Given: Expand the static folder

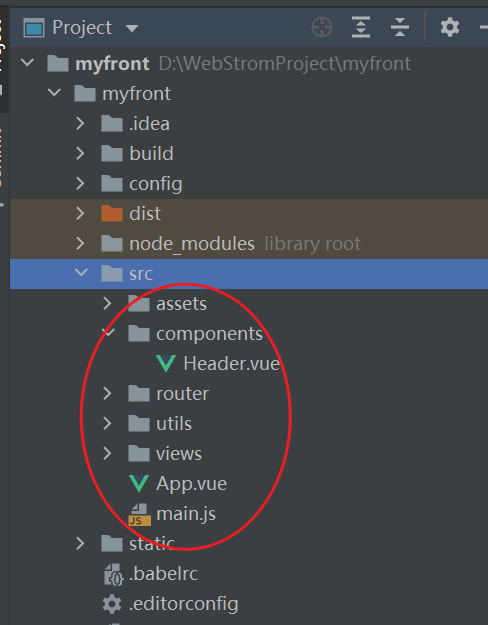Looking at the screenshot, I should coord(80,543).
